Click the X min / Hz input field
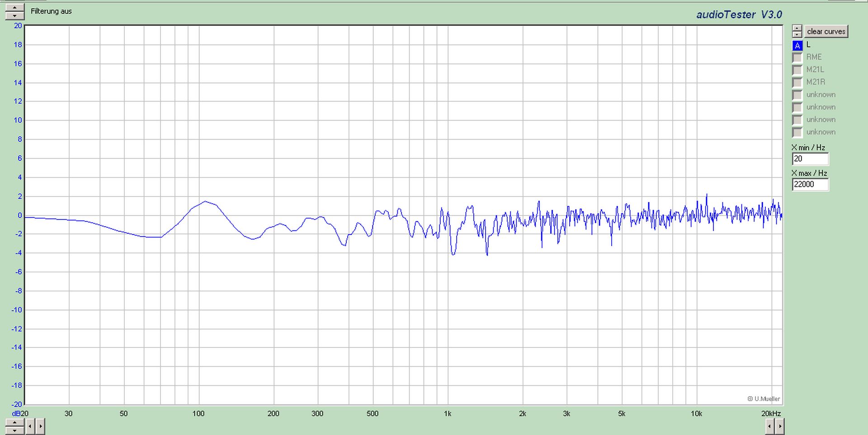The height and width of the screenshot is (435, 868). point(810,159)
